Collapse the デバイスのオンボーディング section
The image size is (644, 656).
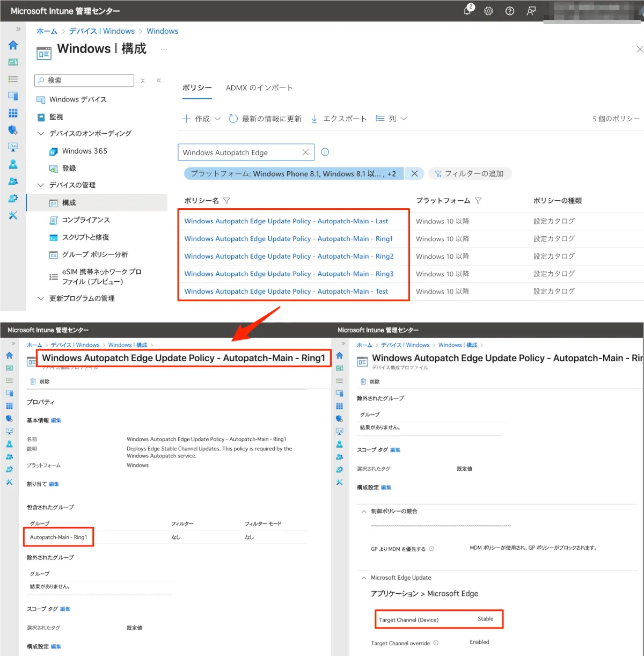[41, 134]
